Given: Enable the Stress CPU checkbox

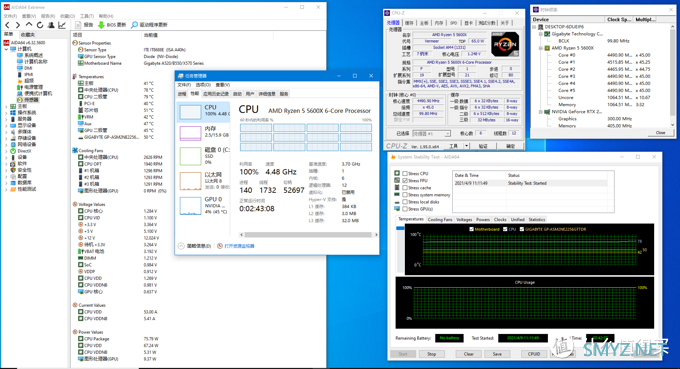Looking at the screenshot, I should pos(405,173).
